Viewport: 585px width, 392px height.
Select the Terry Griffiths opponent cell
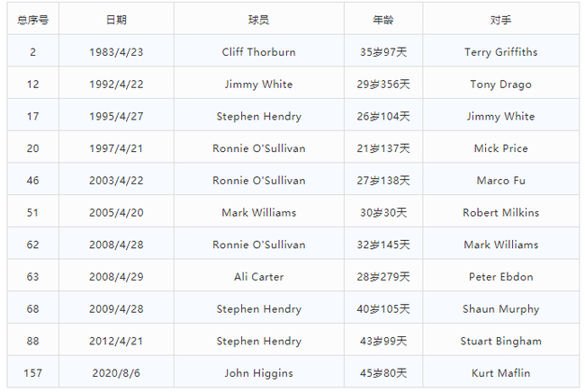pyautogui.click(x=501, y=52)
